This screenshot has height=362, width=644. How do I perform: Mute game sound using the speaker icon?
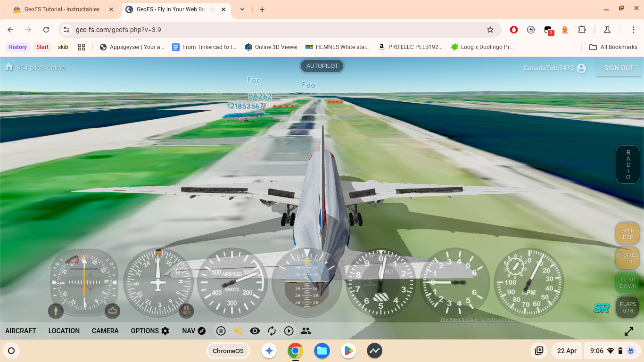238,330
